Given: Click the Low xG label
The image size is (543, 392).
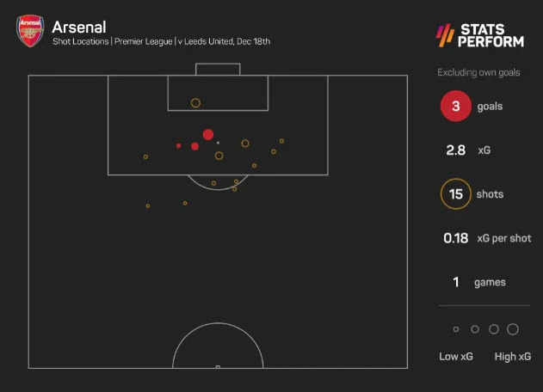Looking at the screenshot, I should click(x=457, y=357).
